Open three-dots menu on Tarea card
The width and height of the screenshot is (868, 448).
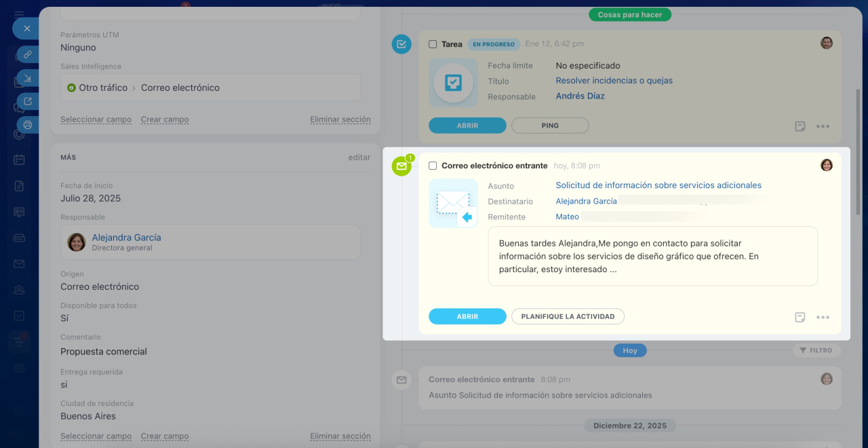[x=823, y=126]
